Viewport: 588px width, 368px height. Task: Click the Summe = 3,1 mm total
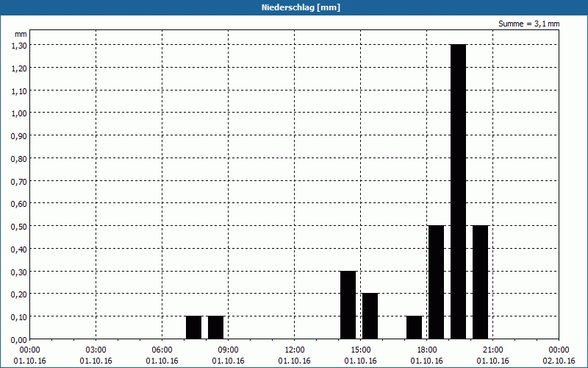coord(528,24)
